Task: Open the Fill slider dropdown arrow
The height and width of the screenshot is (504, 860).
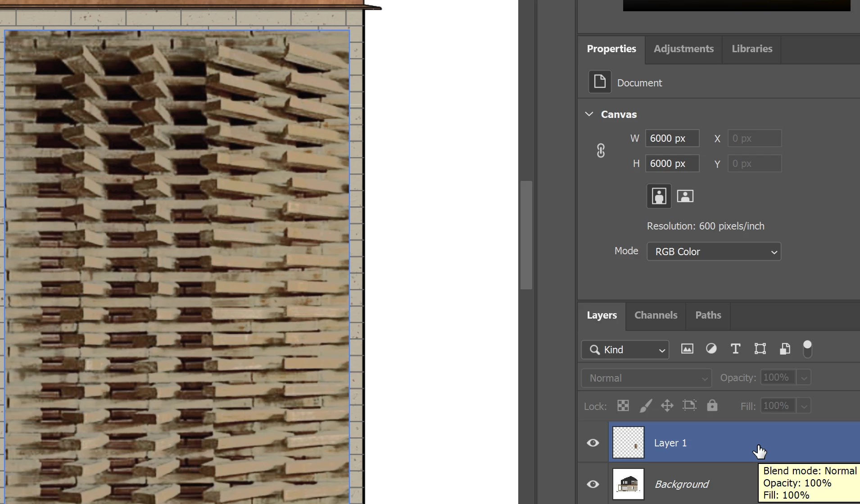Action: click(x=804, y=406)
